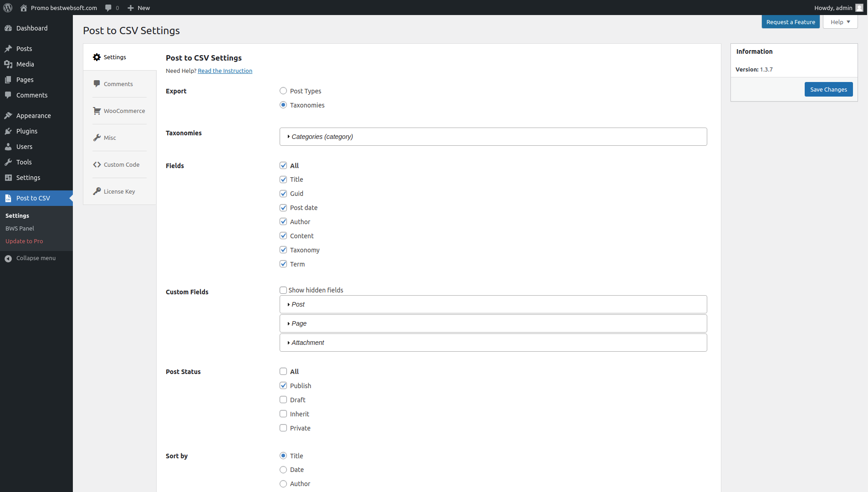Uncheck the Post date field checkbox

pos(283,208)
